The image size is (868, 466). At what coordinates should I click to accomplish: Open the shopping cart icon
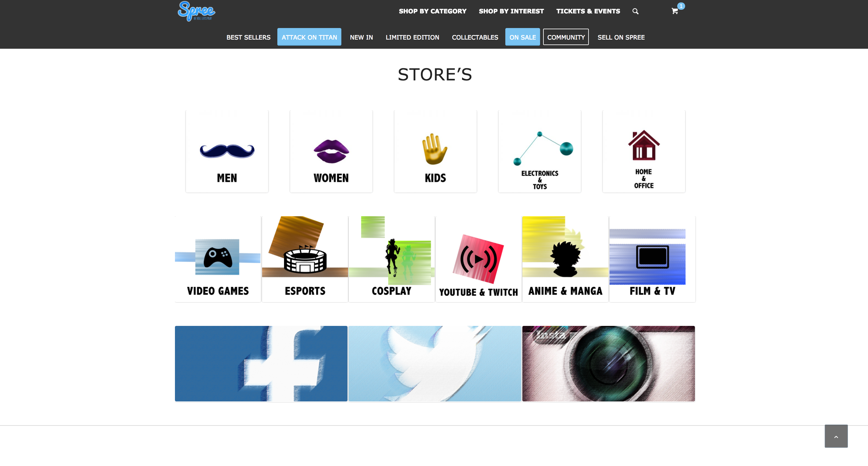(674, 12)
